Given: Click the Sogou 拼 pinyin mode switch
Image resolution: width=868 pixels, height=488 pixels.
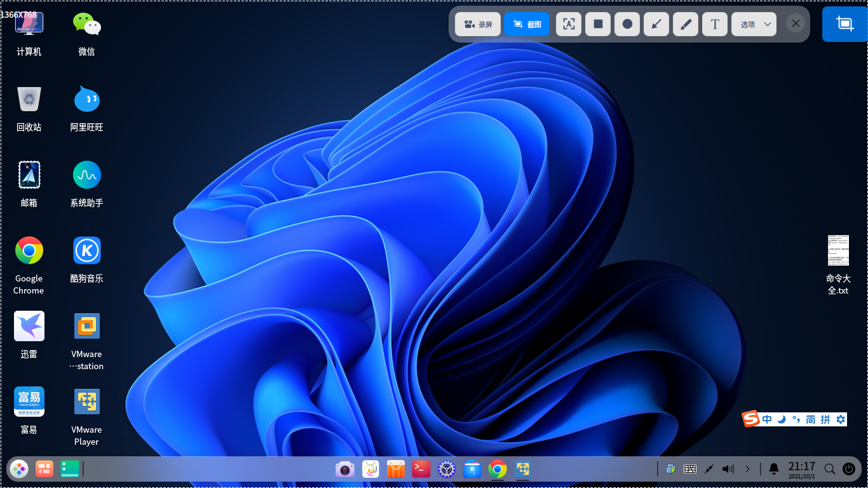Looking at the screenshot, I should 825,419.
